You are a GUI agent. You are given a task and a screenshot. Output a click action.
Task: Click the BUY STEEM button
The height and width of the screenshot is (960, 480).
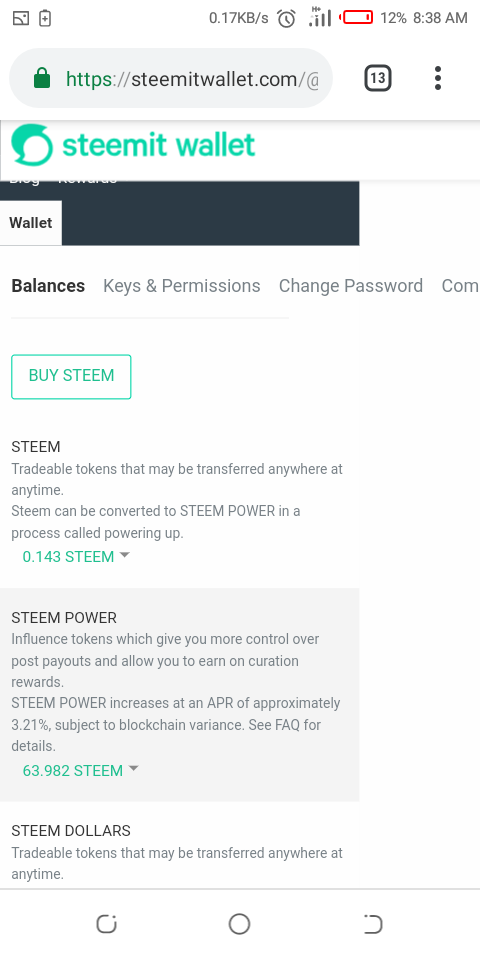coord(71,377)
